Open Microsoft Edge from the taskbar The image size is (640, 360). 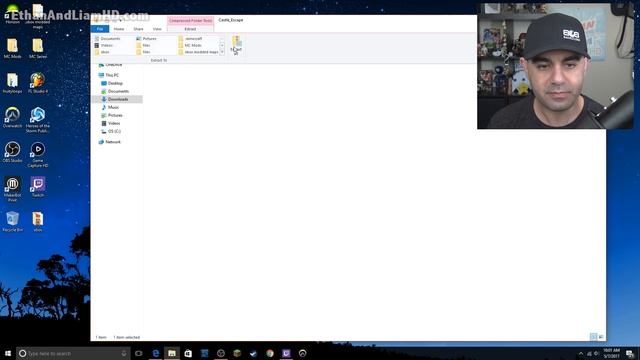[156, 353]
